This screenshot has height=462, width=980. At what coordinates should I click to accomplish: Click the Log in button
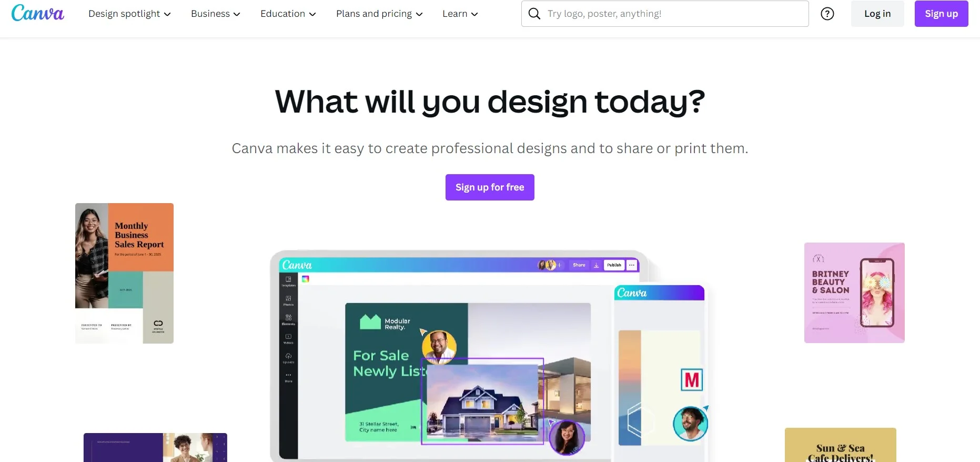[877, 14]
